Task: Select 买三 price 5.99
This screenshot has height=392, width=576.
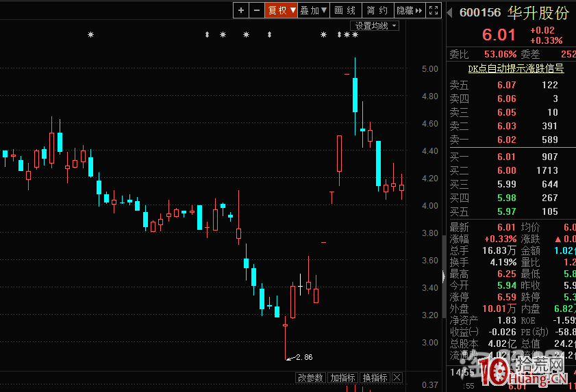Action: (x=507, y=184)
